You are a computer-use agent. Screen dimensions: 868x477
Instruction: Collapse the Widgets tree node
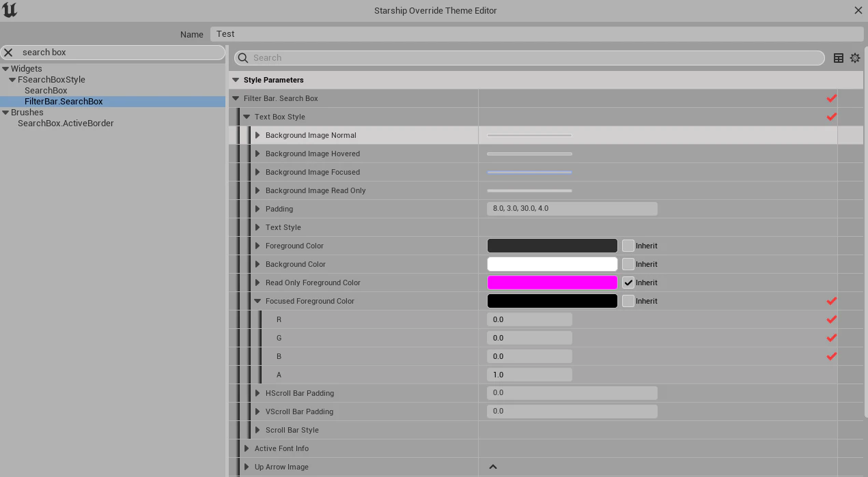(5, 69)
